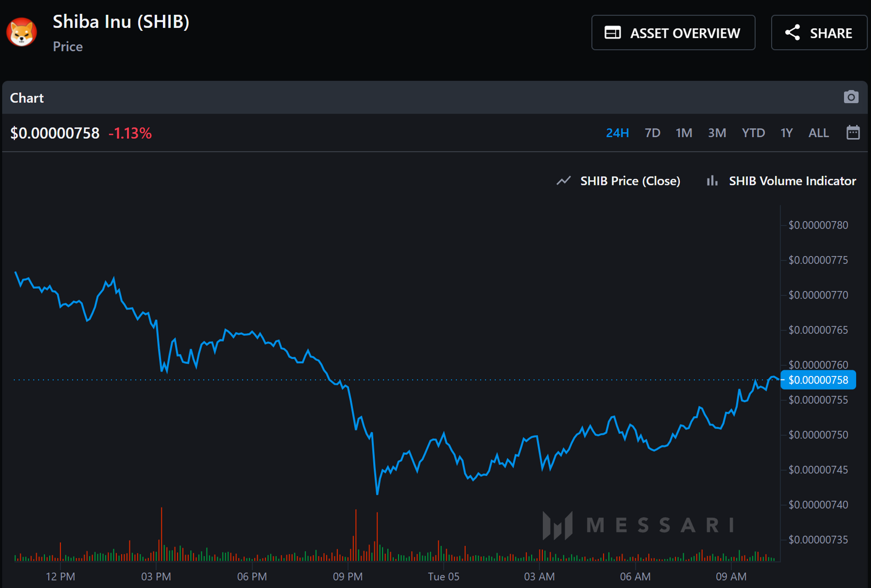The width and height of the screenshot is (871, 588).
Task: Click the share arrow icon
Action: 792,33
